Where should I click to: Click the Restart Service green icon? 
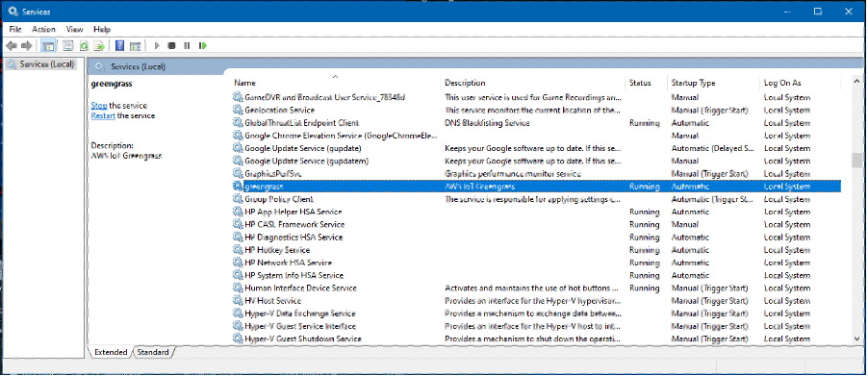coord(203,45)
